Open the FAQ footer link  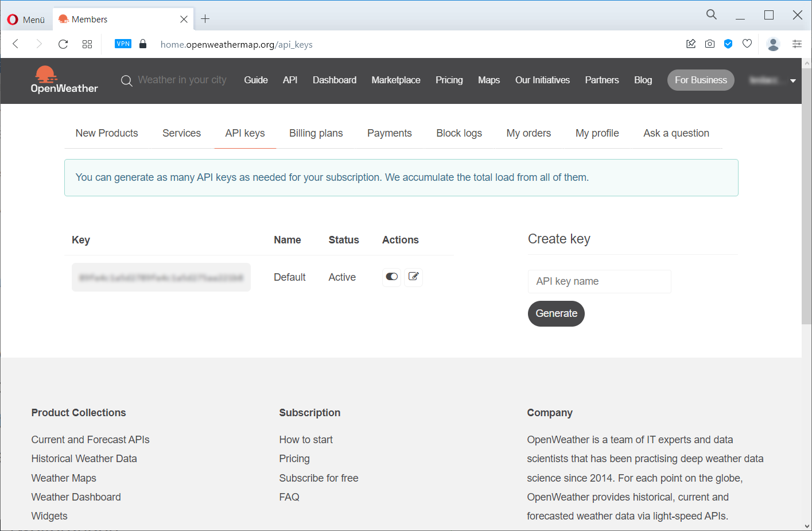[289, 497]
